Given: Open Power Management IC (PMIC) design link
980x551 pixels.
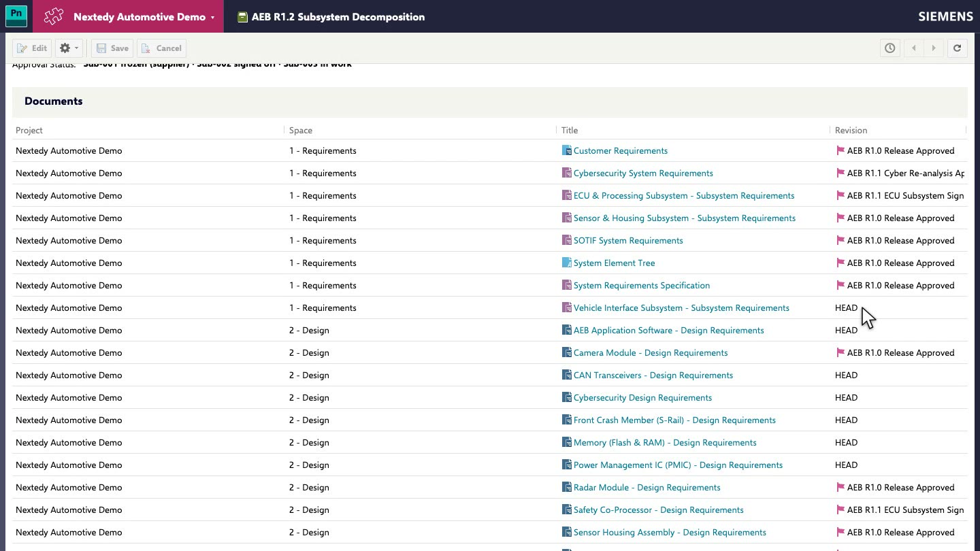Looking at the screenshot, I should [678, 465].
